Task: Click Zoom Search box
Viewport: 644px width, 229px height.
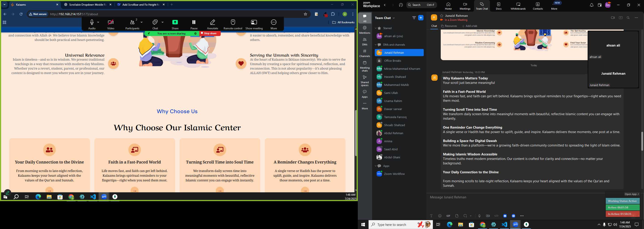Action: coord(422,5)
